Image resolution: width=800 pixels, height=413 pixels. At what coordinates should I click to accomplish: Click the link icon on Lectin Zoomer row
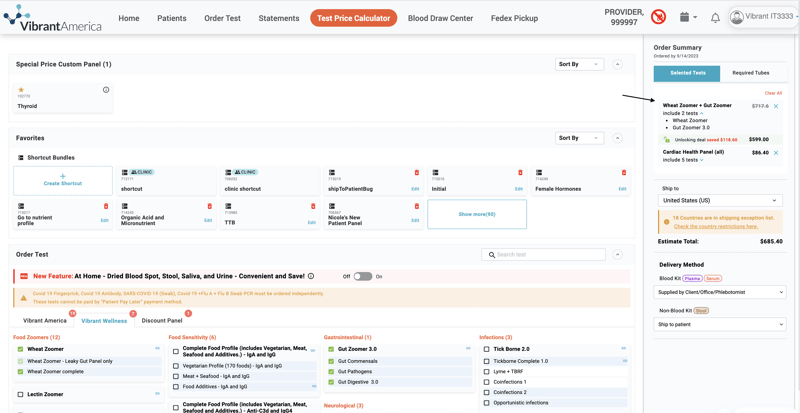(158, 394)
